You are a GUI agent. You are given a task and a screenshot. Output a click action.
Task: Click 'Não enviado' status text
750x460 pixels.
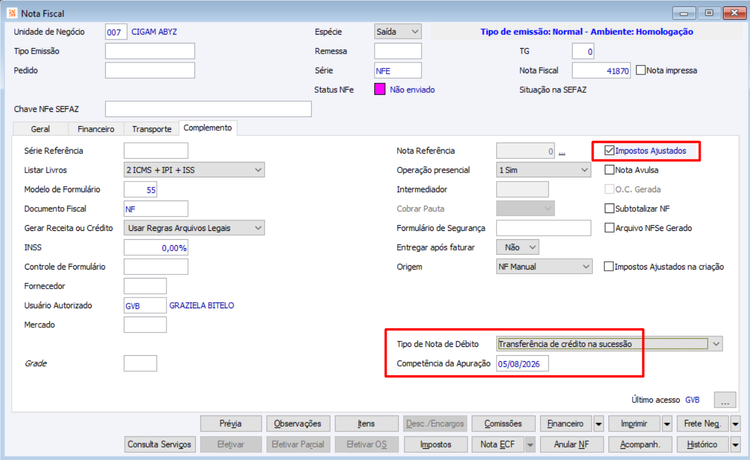point(412,89)
